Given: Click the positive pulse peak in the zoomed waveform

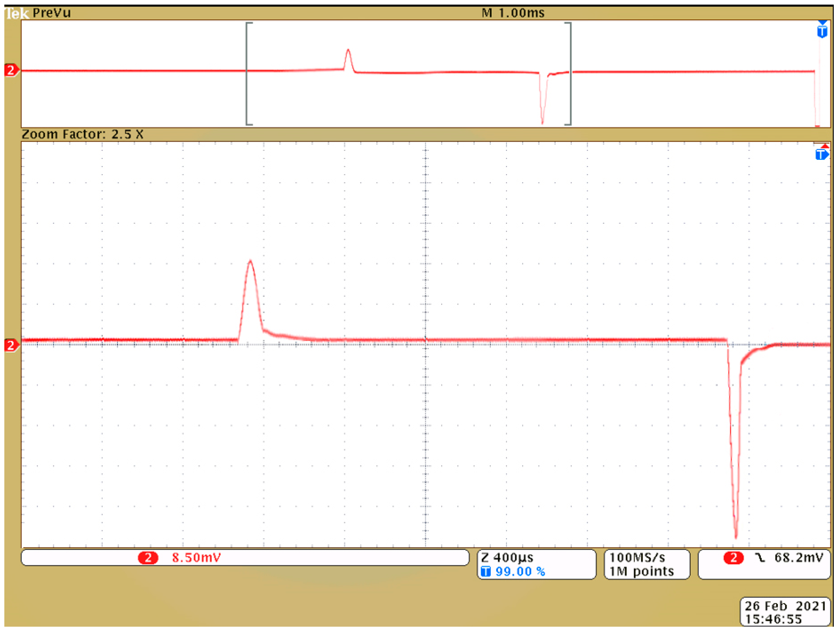Looking at the screenshot, I should tap(250, 261).
